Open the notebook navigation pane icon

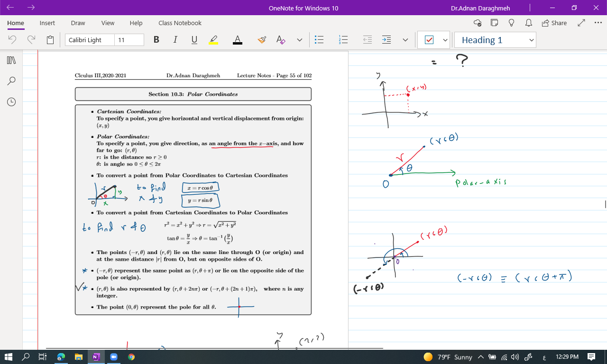[x=11, y=60]
